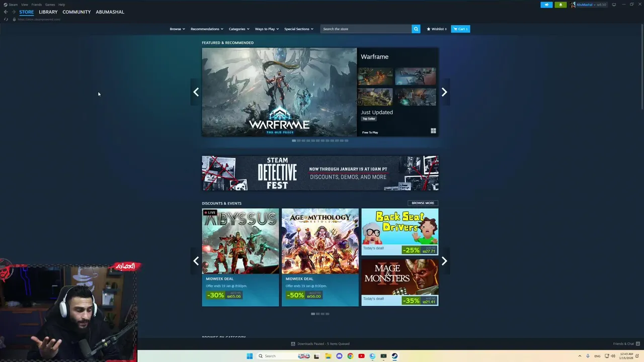Click the fourth Warframe screenshot thumbnail
Viewport: 644px width, 362px height.
pos(416,97)
